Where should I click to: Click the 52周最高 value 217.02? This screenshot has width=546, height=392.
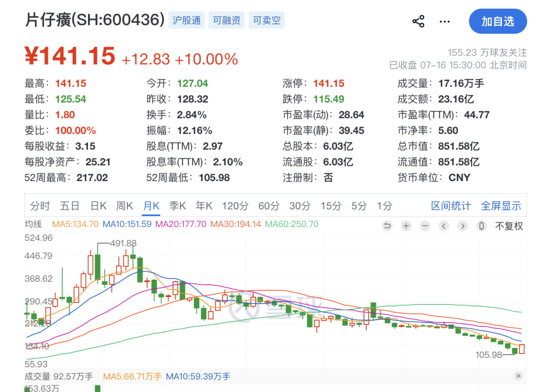tap(93, 178)
